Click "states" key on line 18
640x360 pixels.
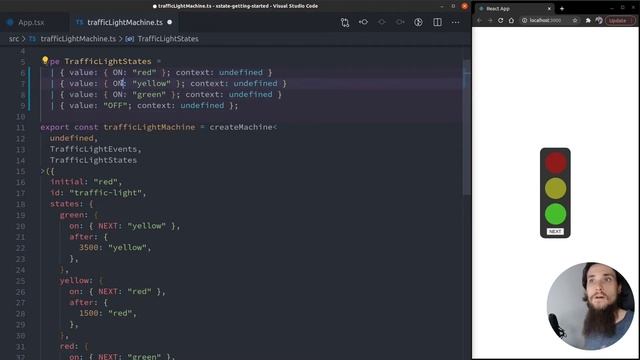click(64, 204)
